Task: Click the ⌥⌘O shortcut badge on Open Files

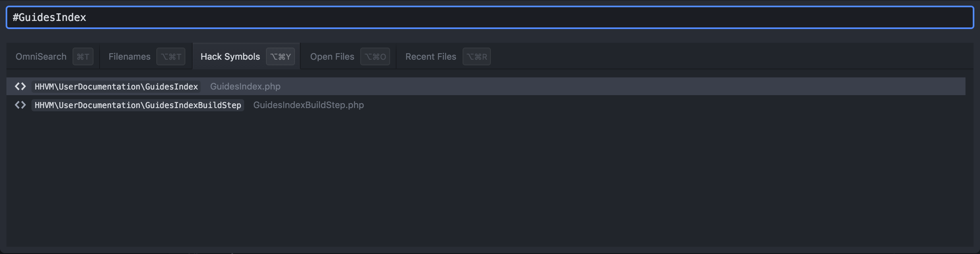Action: click(x=375, y=56)
